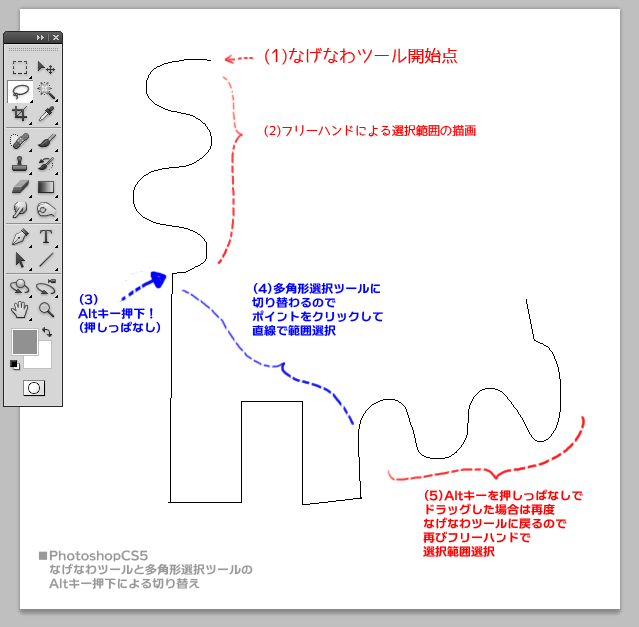The image size is (639, 627).
Task: Select the Hand tool
Action: (x=20, y=310)
